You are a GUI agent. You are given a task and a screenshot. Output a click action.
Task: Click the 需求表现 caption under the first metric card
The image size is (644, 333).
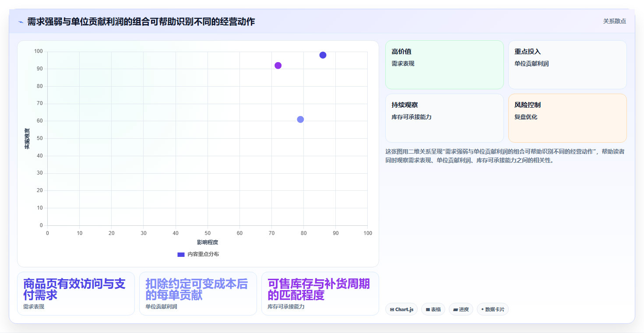[34, 307]
